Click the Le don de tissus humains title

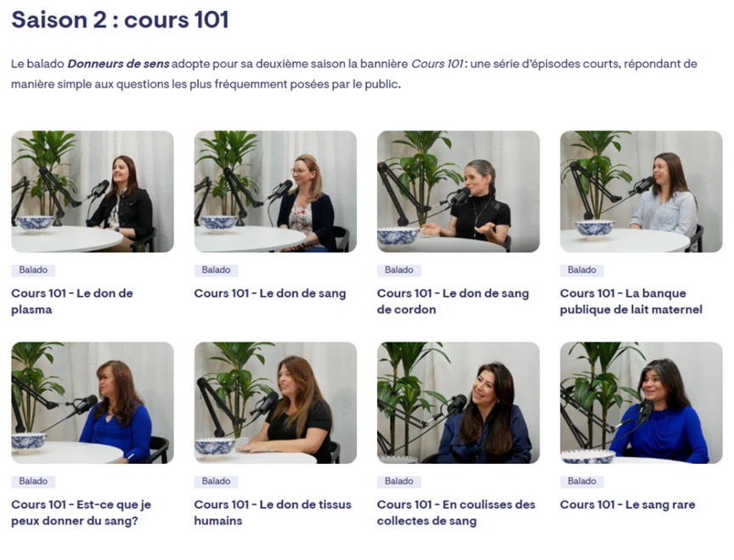pyautogui.click(x=273, y=512)
